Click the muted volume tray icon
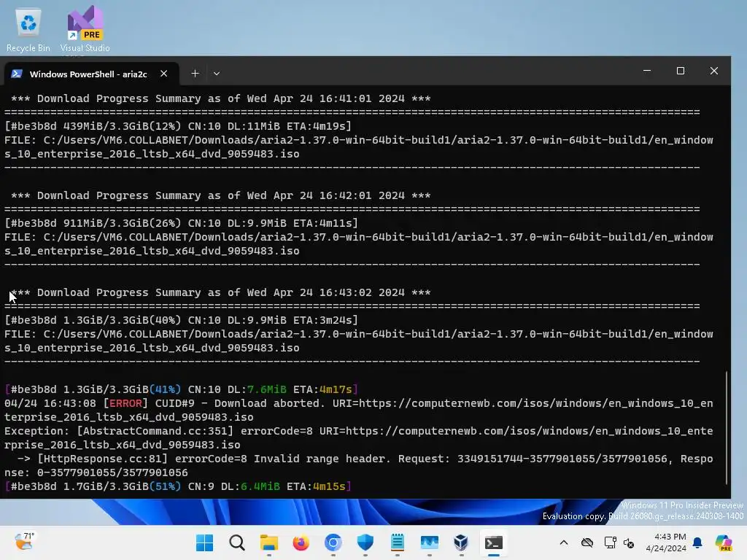The height and width of the screenshot is (560, 747). tap(629, 542)
